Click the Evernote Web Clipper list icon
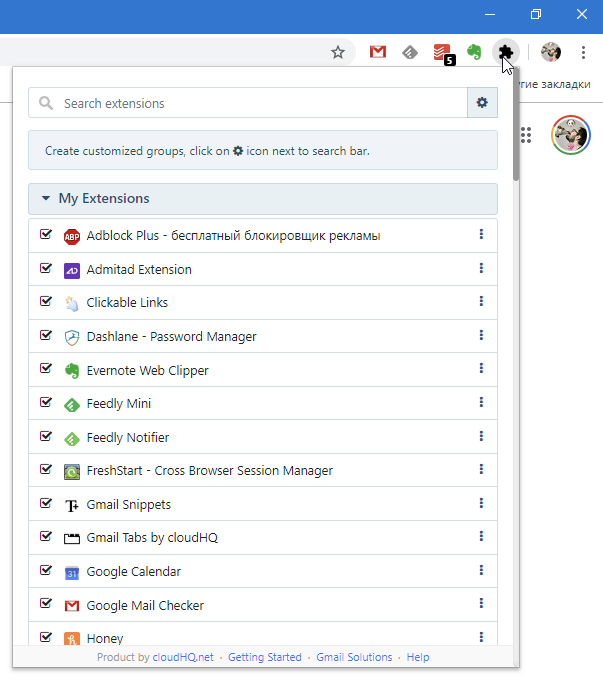Screen dimensions: 603x684 (72, 371)
